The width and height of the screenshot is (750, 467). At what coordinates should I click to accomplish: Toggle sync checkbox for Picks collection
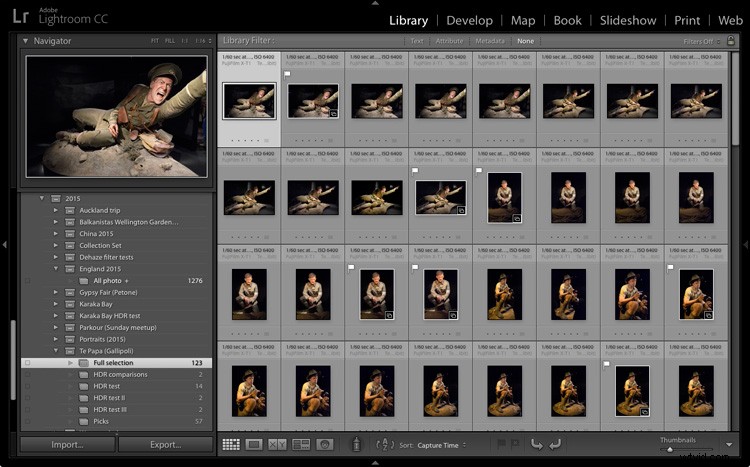(27, 422)
